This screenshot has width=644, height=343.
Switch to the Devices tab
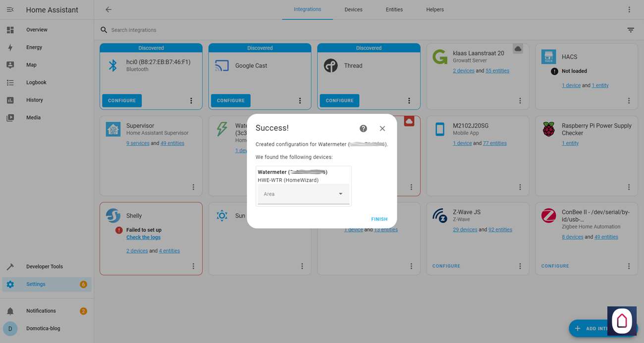pos(353,9)
